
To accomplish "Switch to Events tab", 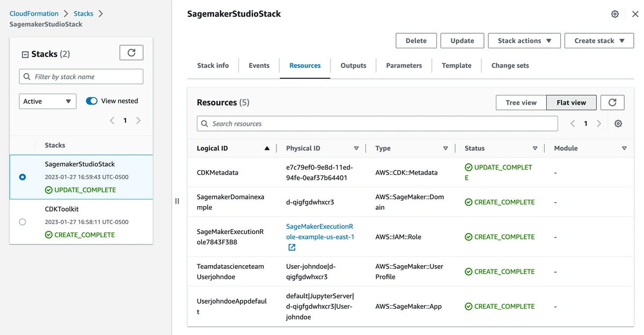I will (259, 65).
